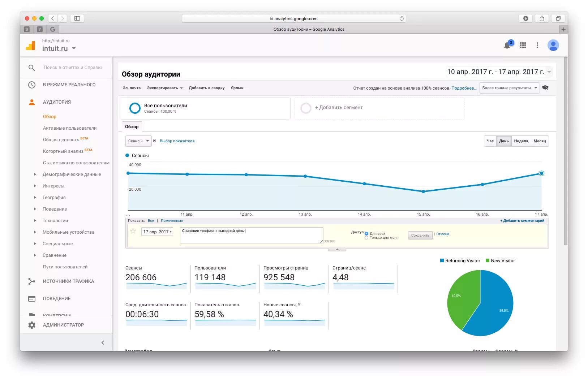Select the Обзор tab above chart

point(132,127)
